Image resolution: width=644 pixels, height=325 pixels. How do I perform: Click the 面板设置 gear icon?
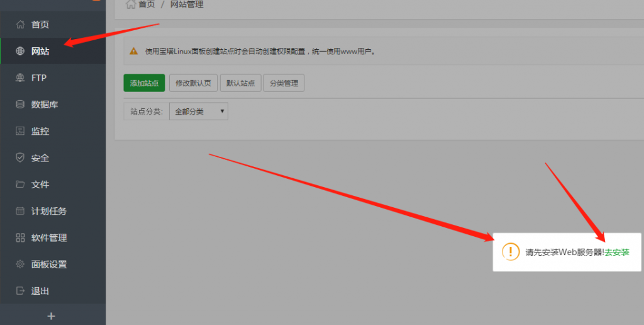[x=20, y=265]
